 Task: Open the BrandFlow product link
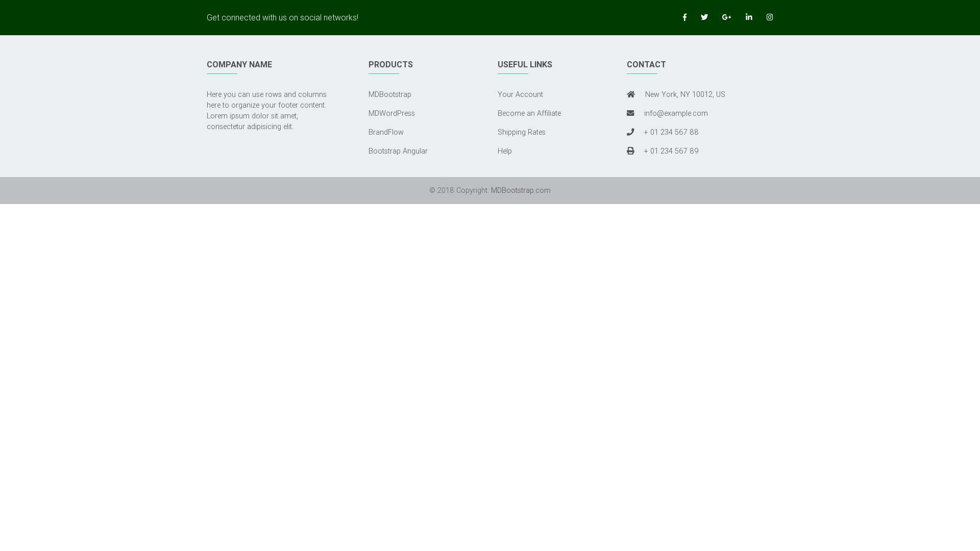pos(386,132)
